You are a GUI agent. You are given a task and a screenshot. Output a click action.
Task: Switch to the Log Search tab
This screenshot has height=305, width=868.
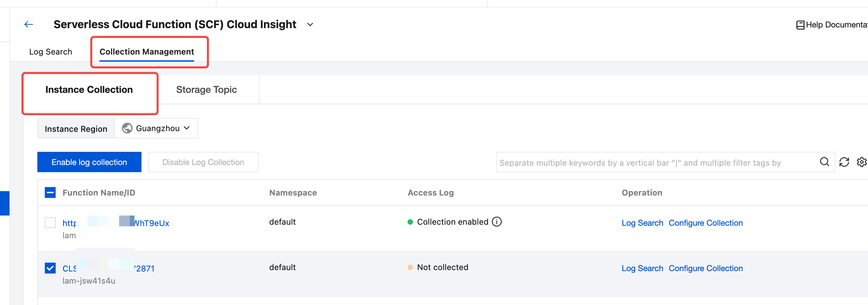(51, 52)
